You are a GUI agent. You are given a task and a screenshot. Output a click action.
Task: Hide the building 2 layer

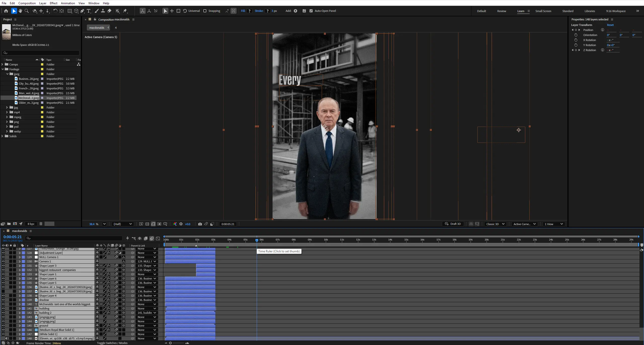pyautogui.click(x=3, y=313)
